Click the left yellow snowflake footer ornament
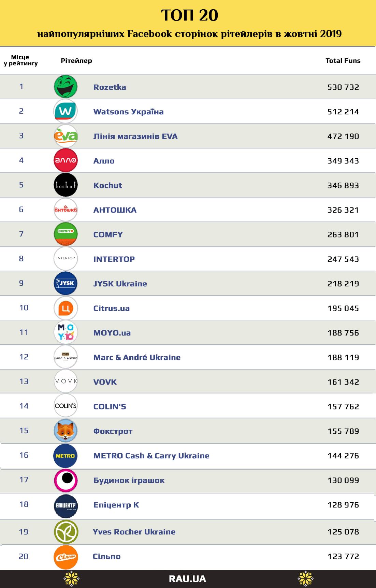Viewport: 376px width, 588px height. pyautogui.click(x=71, y=579)
